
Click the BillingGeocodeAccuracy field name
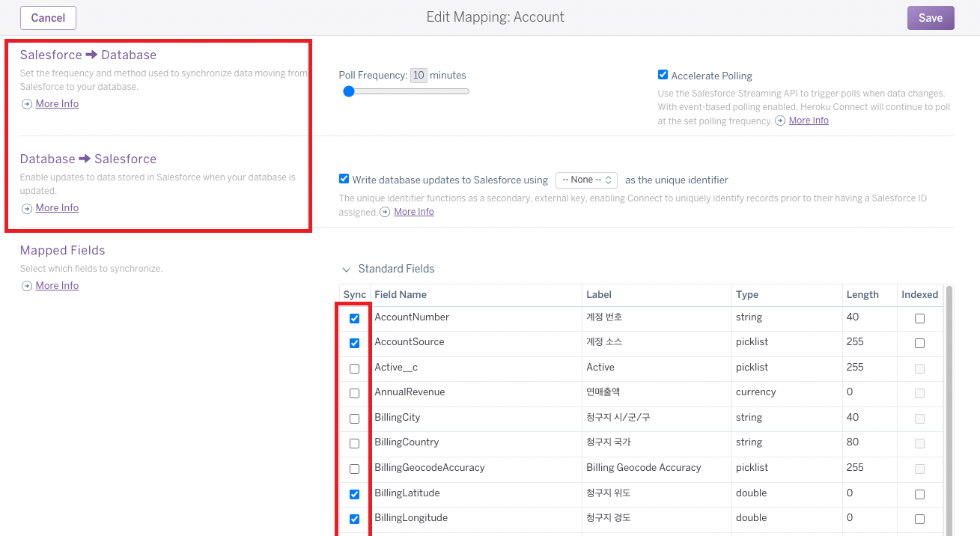coord(430,468)
